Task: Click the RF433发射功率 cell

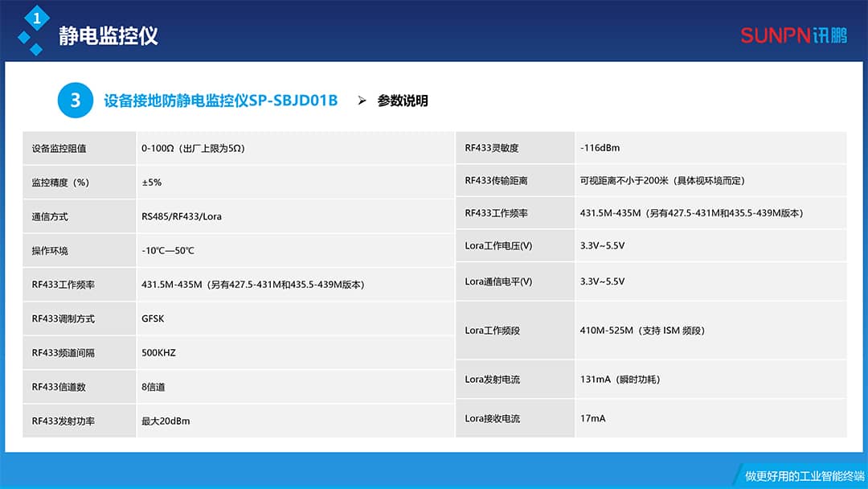Action: pos(79,421)
